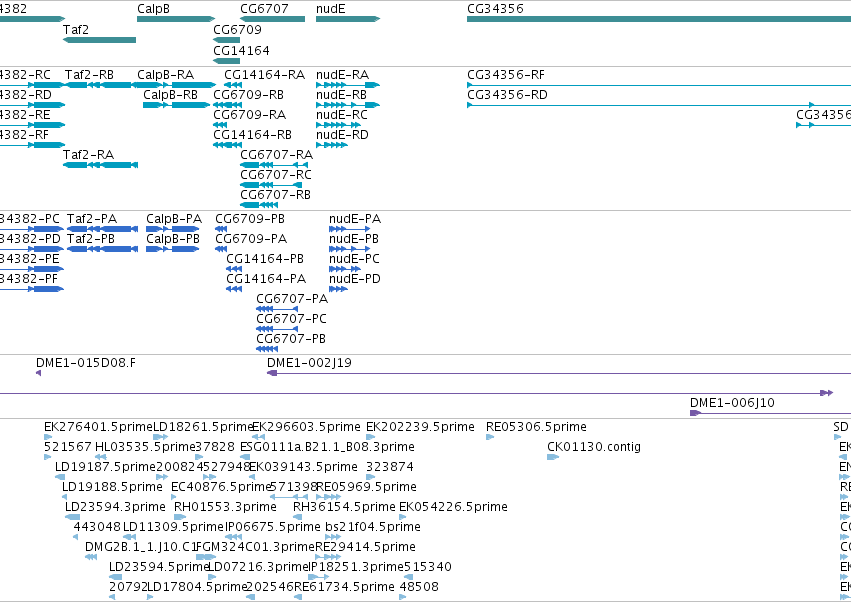Click transcript CG6707-RB
This screenshot has height=602, width=851.
tap(259, 205)
